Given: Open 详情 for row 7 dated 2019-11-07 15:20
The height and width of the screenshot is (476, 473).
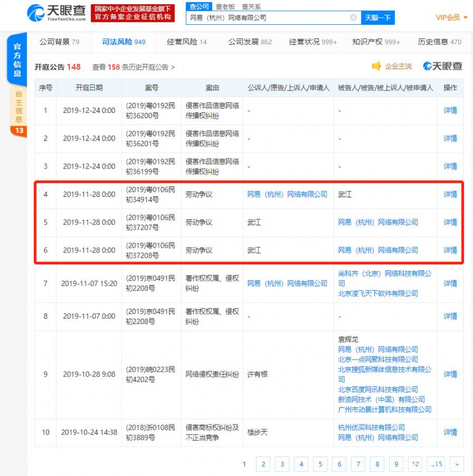Looking at the screenshot, I should pos(450,283).
